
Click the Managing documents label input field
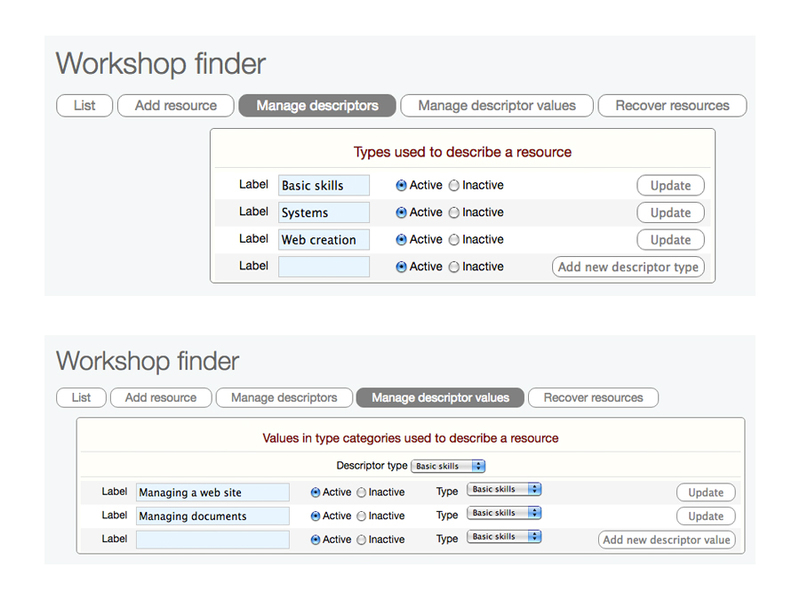213,516
